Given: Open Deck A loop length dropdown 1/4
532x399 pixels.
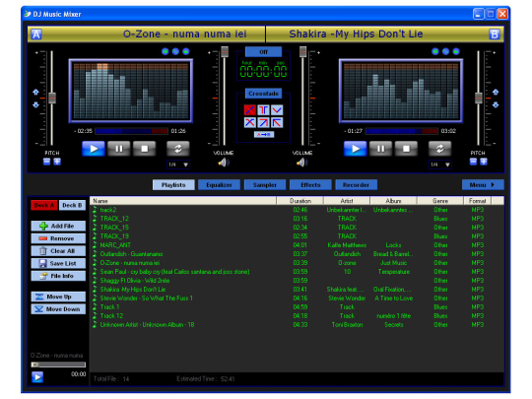Looking at the screenshot, I should coord(178,165).
